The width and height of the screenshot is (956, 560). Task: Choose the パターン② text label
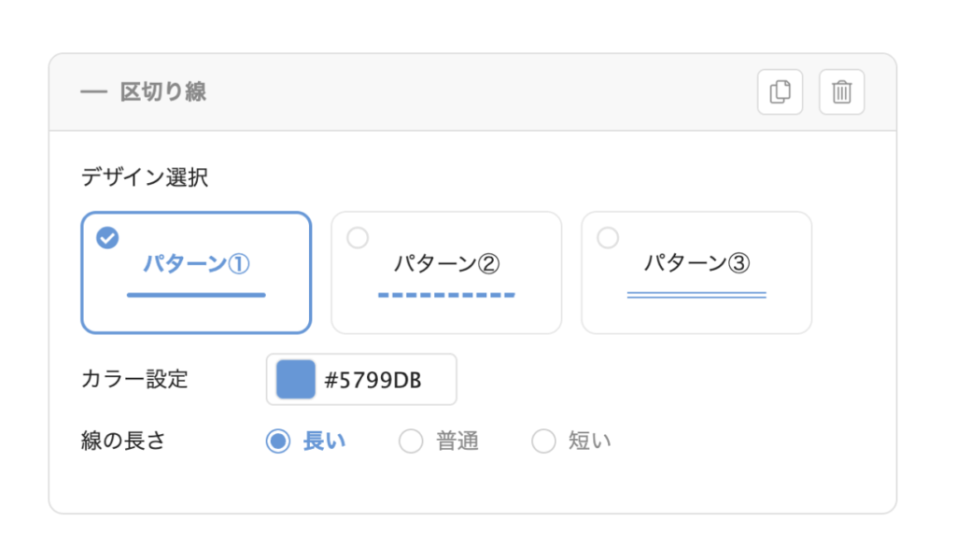click(446, 264)
